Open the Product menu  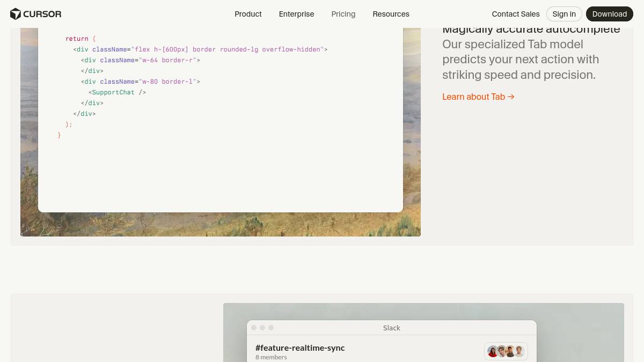pyautogui.click(x=248, y=14)
